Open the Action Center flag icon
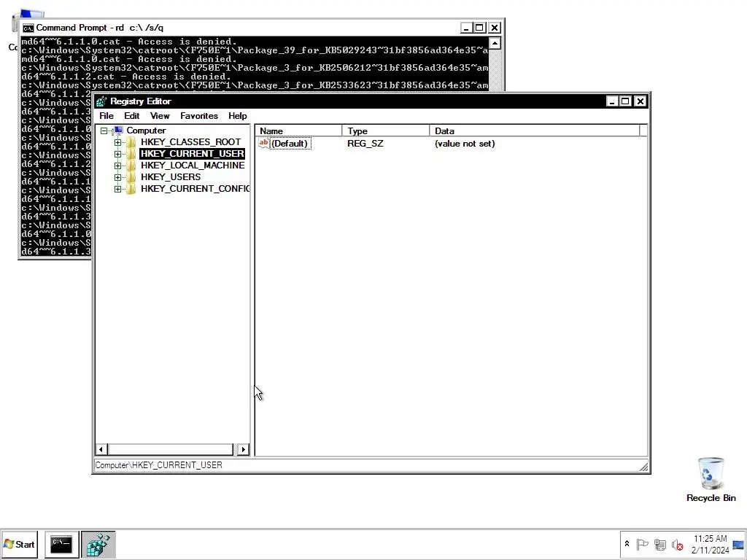Viewport: 747px width, 560px height. (642, 544)
